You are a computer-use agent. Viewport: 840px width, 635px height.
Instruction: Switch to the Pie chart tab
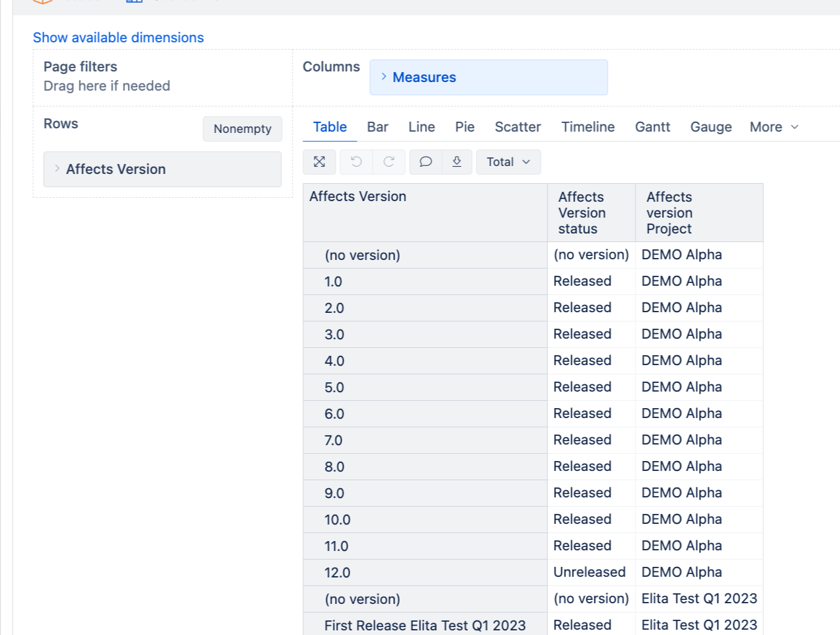click(x=465, y=127)
